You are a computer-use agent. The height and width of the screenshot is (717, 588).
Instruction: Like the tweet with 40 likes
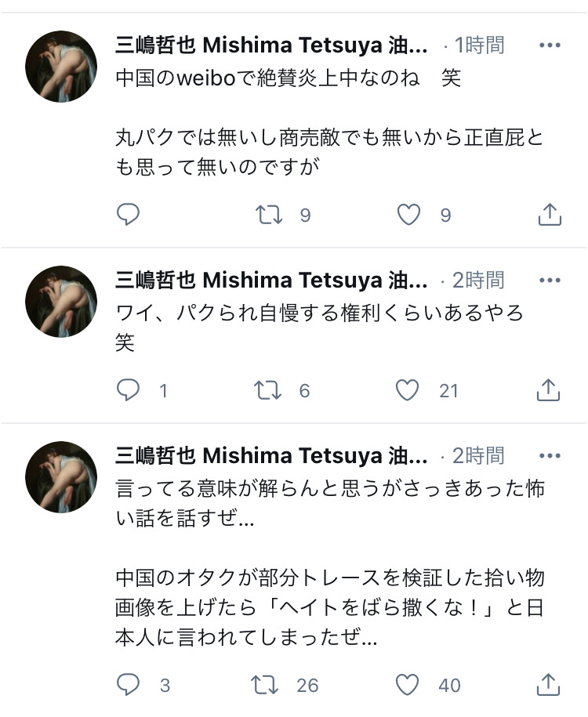click(407, 685)
